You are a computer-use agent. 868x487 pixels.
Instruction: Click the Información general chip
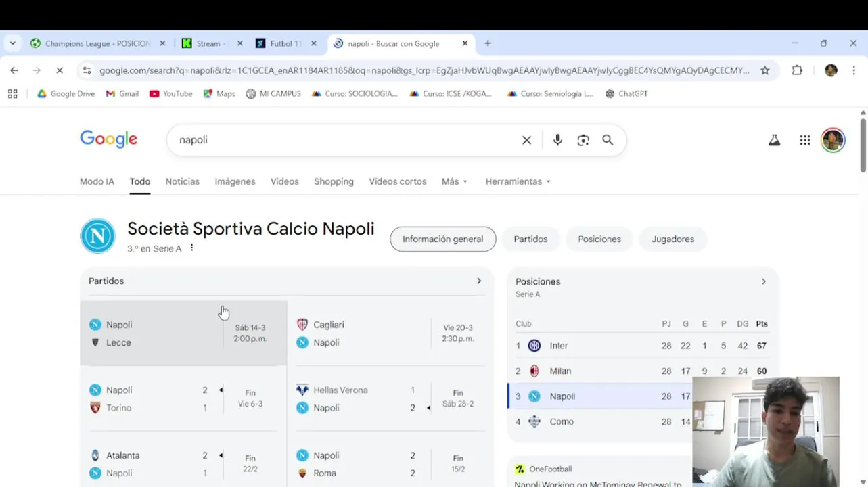pyautogui.click(x=443, y=239)
